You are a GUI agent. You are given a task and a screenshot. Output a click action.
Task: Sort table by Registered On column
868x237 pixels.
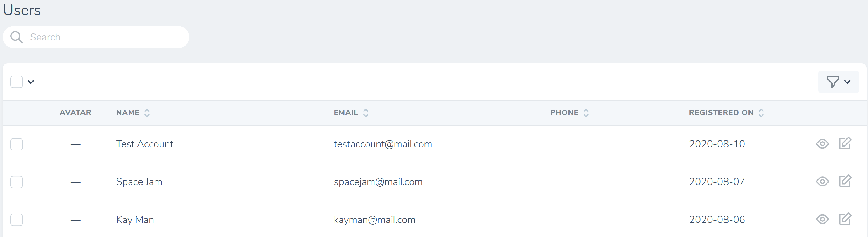pyautogui.click(x=762, y=112)
